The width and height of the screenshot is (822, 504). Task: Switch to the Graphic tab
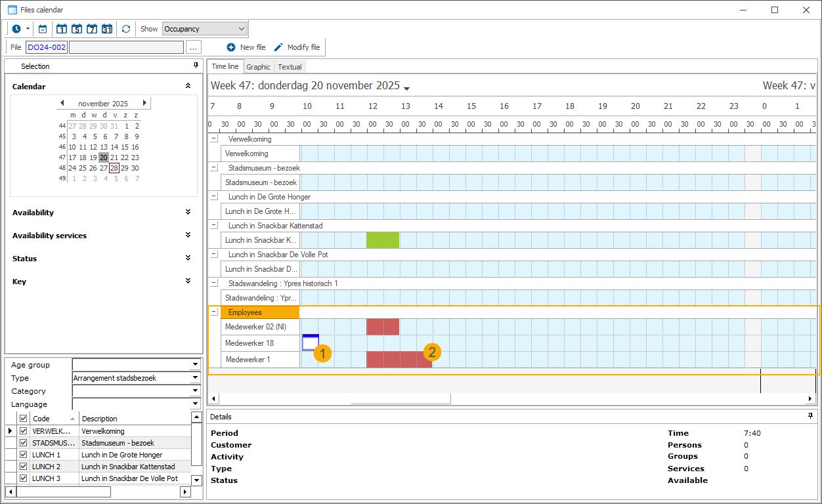pos(258,67)
